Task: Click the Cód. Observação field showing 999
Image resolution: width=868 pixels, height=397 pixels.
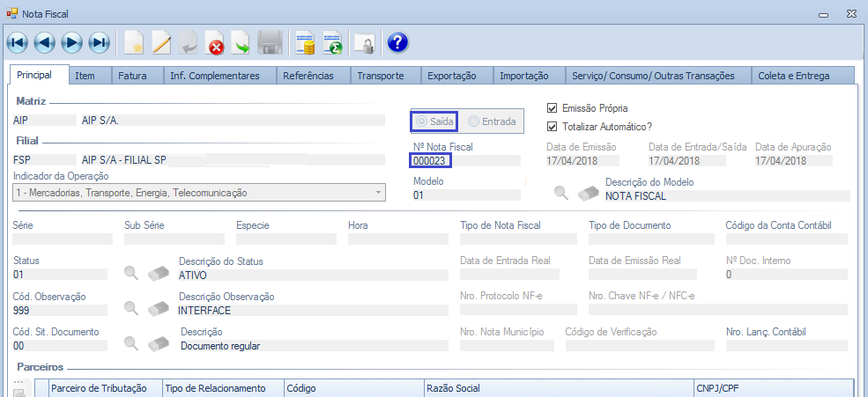Action: pyautogui.click(x=60, y=310)
